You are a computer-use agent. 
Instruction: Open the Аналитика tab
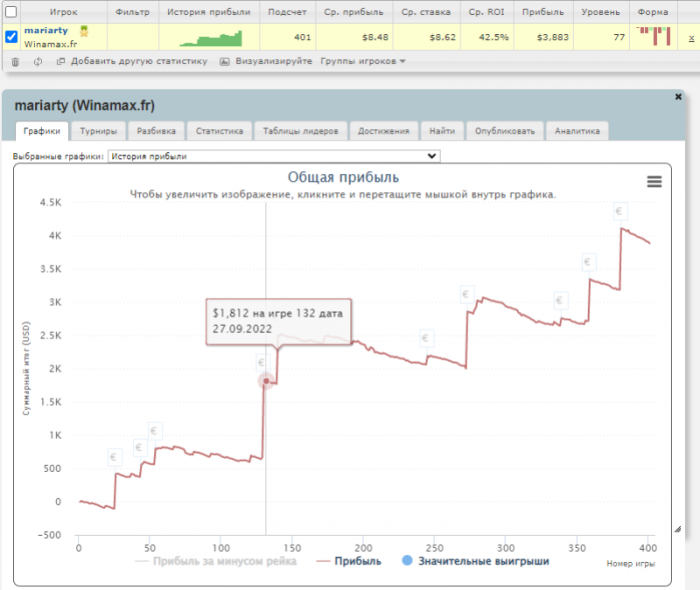[577, 131]
